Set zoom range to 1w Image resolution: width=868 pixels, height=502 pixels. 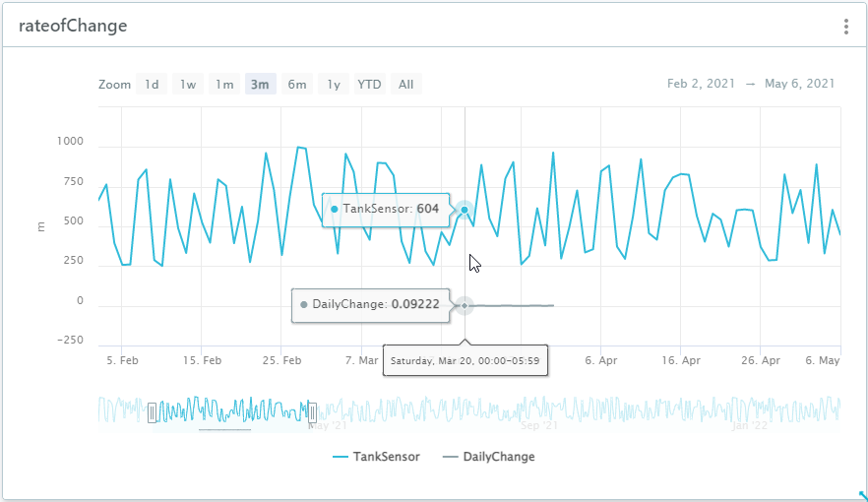tap(188, 84)
